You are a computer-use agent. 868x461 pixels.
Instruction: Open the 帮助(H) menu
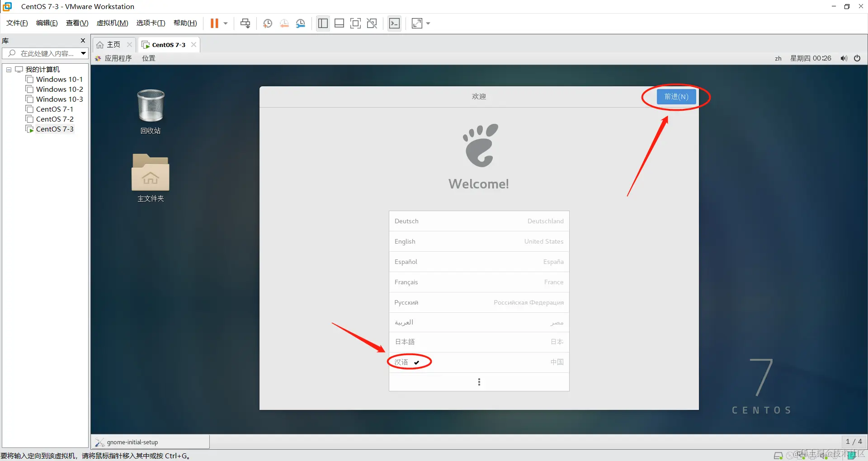pos(185,23)
